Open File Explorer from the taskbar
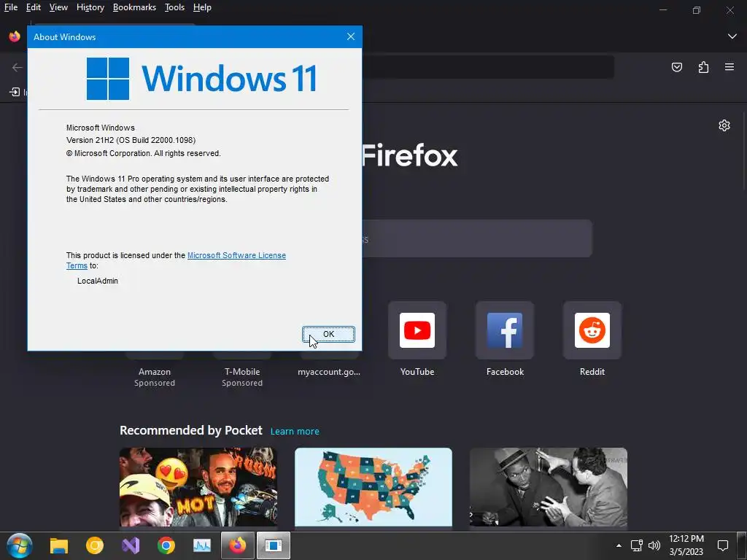 [59, 545]
